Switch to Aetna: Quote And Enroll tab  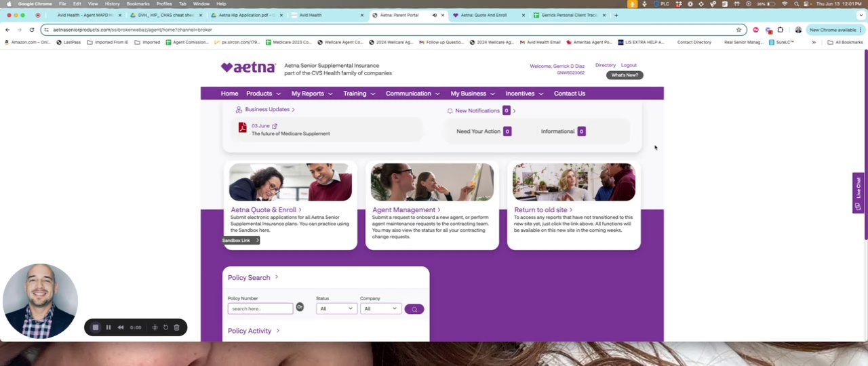(x=487, y=15)
